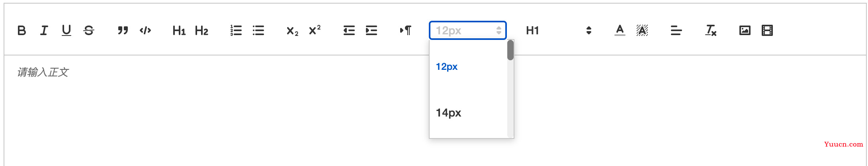Create a bulleted list
The image size is (868, 166).
[x=258, y=30]
